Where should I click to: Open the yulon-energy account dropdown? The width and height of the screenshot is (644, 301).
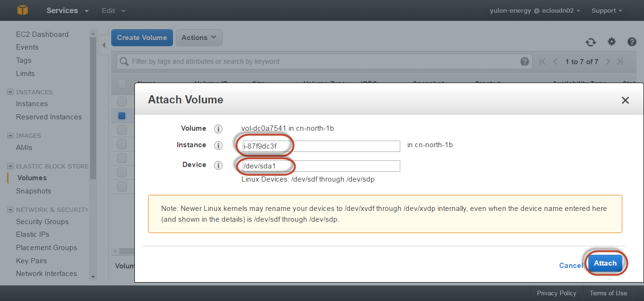tap(535, 10)
